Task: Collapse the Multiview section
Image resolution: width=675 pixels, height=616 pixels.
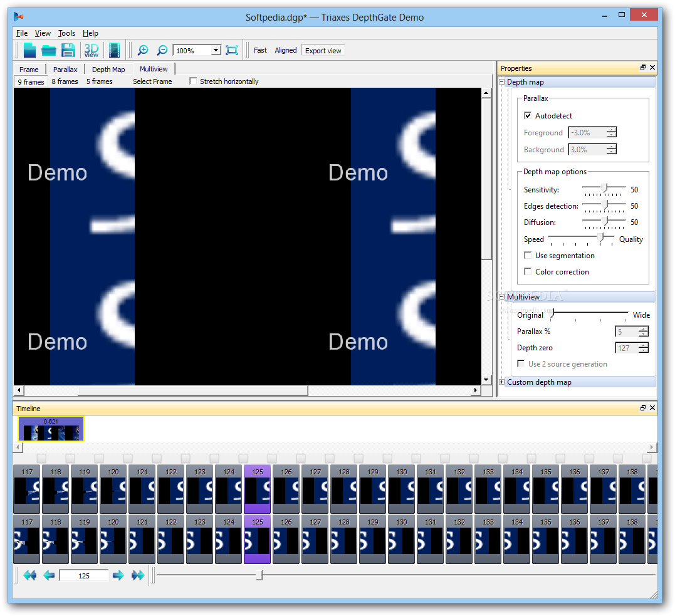Action: click(x=501, y=296)
